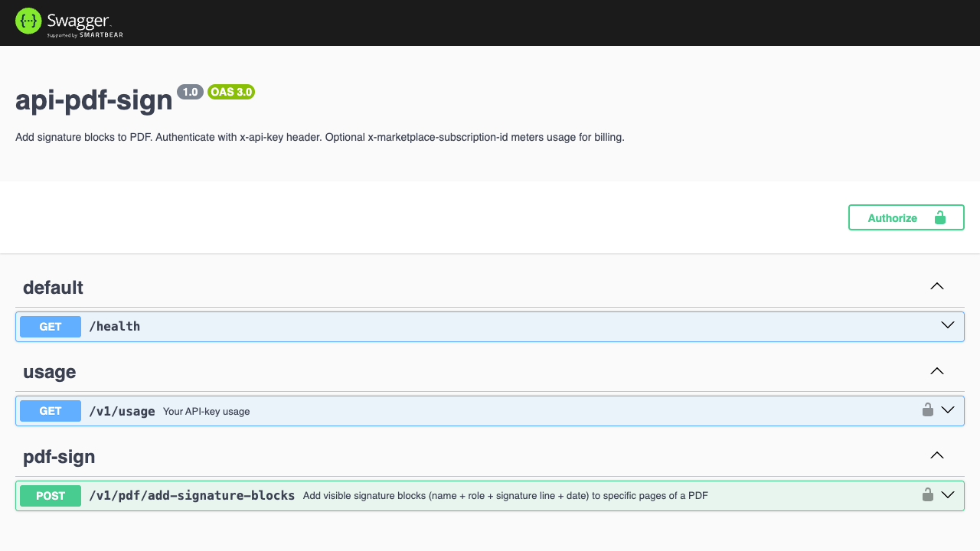Select the /v1/usage path text
The width and height of the screenshot is (980, 551).
(x=122, y=411)
